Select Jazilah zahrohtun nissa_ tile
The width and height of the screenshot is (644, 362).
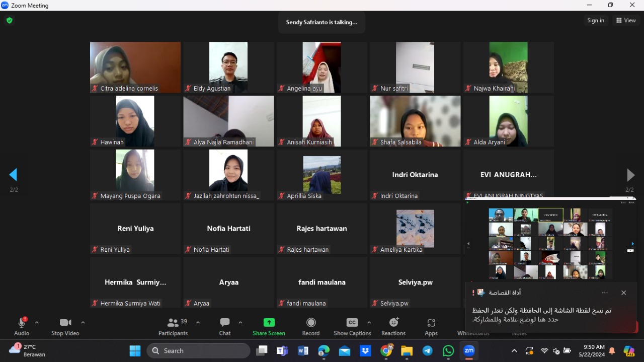228,175
